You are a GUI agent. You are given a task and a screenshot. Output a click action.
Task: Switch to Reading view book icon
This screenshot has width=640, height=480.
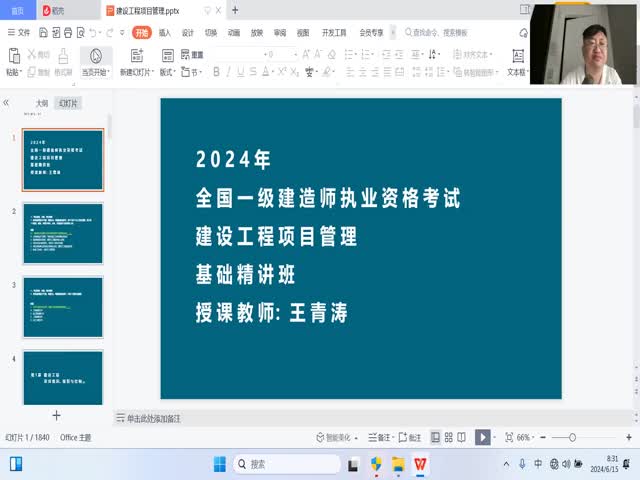coord(461,438)
